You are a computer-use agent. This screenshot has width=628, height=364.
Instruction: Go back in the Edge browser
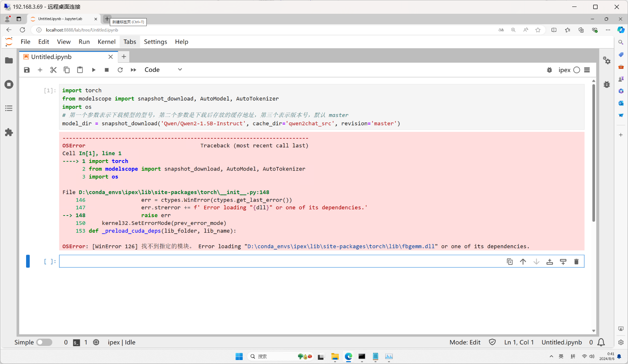point(9,30)
